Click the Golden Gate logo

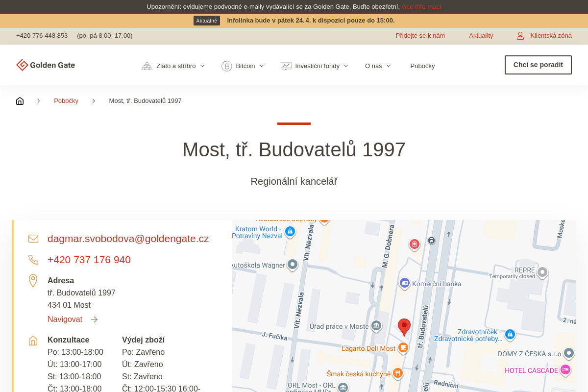click(46, 65)
